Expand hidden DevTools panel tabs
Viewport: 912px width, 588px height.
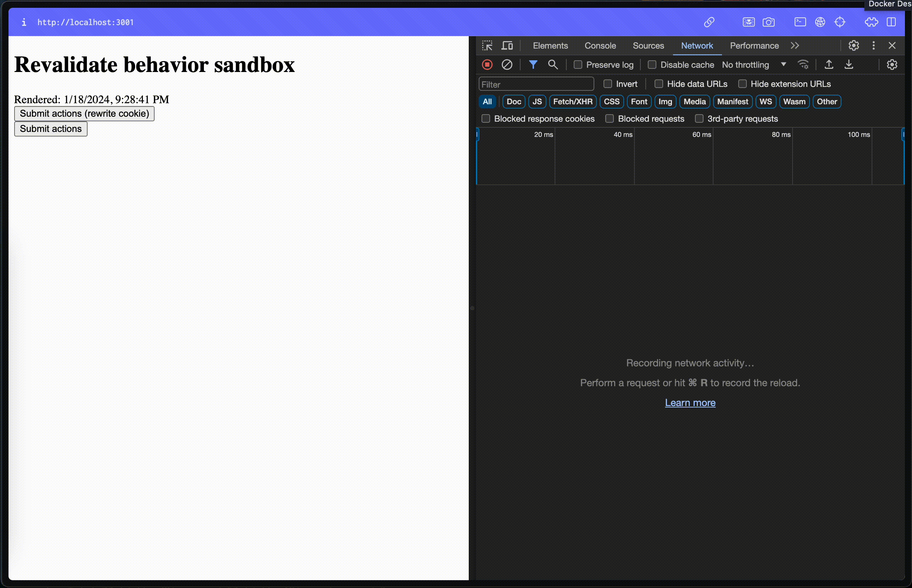pyautogui.click(x=795, y=45)
